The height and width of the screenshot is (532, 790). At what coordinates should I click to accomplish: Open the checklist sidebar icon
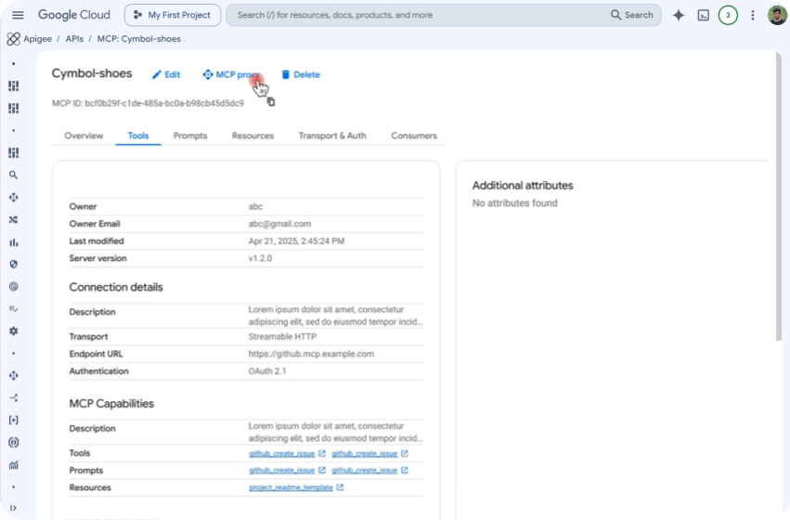pos(14,309)
